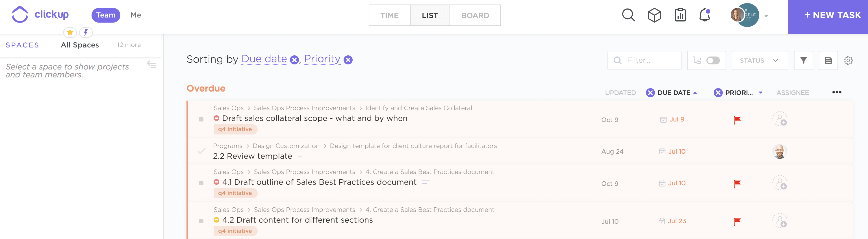Viewport: 868px width, 239px height.
Task: Switch to the TIME view tab
Action: coord(389,15)
